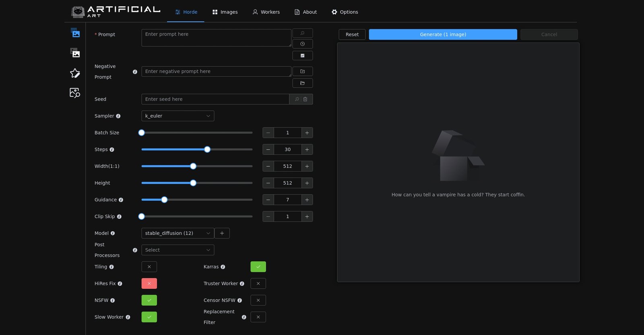Click the info icon next to Sampler
The image size is (644, 335).
(x=118, y=116)
